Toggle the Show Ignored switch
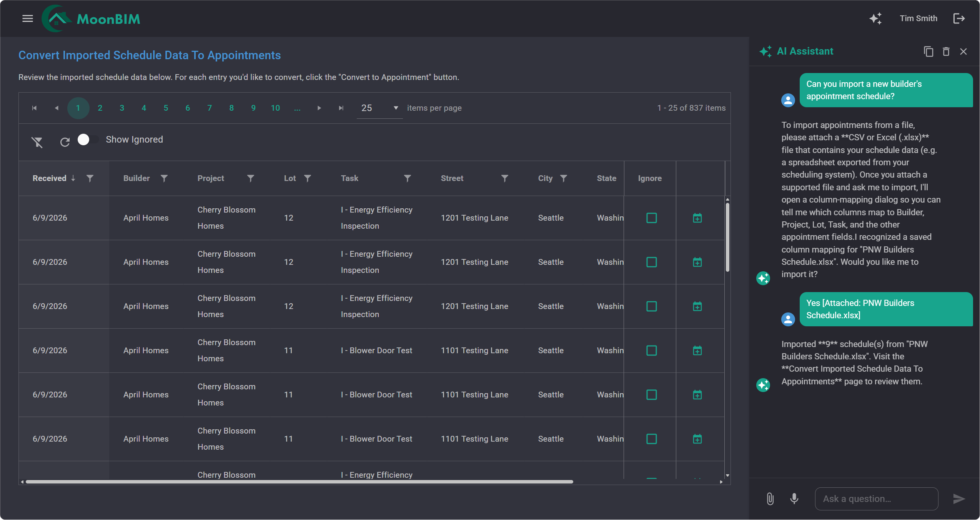Viewport: 980px width, 520px height. click(x=88, y=140)
